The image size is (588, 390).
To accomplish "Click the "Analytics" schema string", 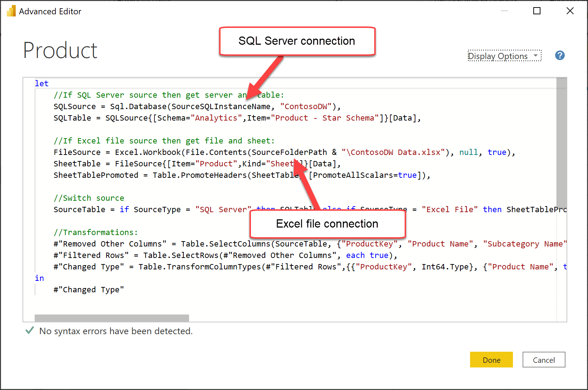I will pos(216,118).
